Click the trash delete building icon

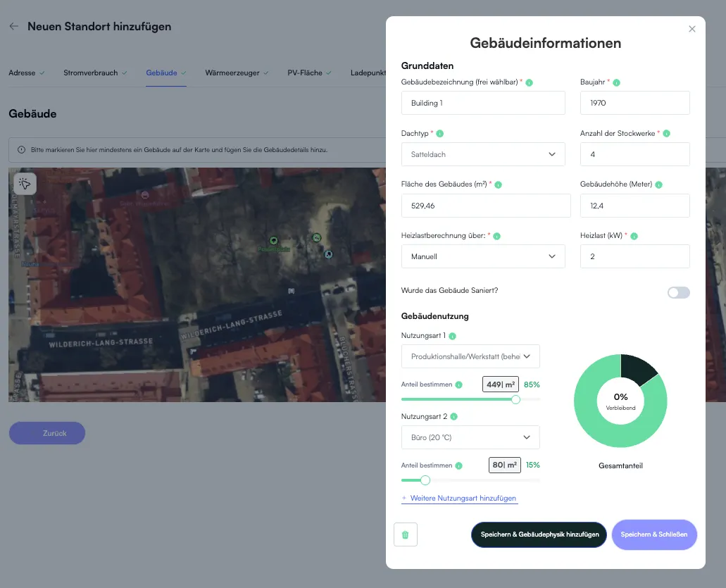(406, 534)
